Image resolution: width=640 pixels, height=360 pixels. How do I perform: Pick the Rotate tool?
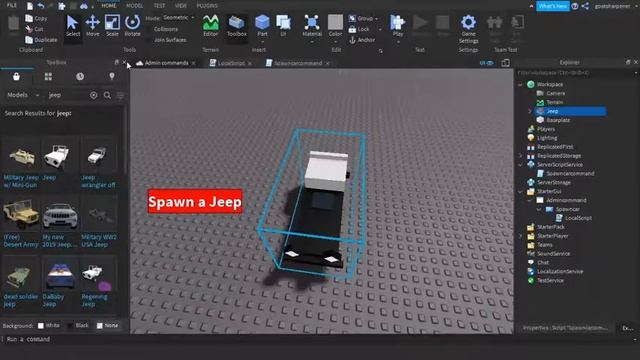click(x=132, y=26)
